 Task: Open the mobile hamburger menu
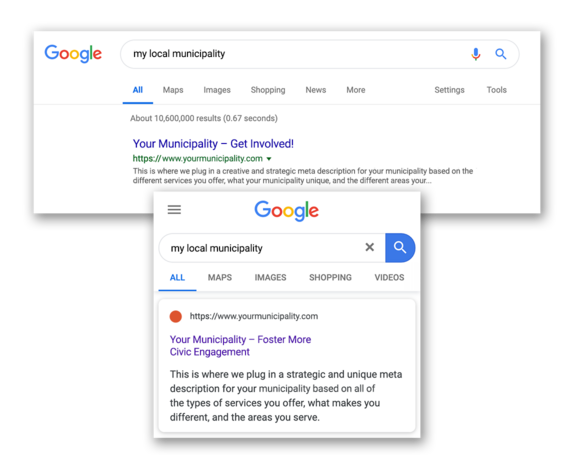point(174,210)
